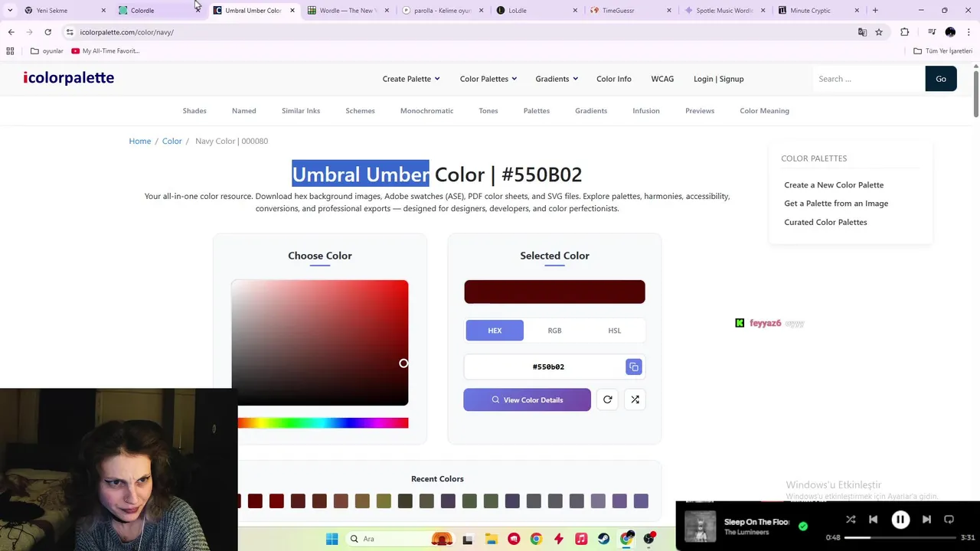Click inside the saturation color picker square
The height and width of the screenshot is (551, 980).
[320, 343]
